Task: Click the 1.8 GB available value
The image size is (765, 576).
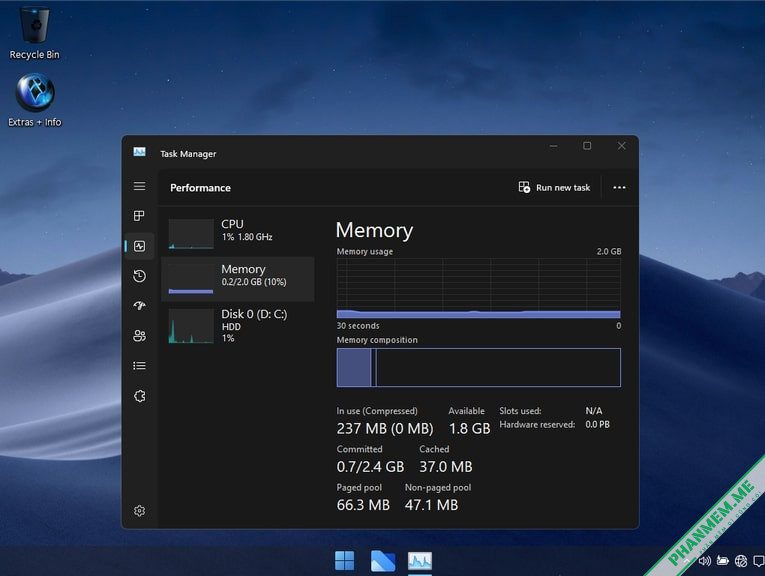Action: [x=469, y=428]
